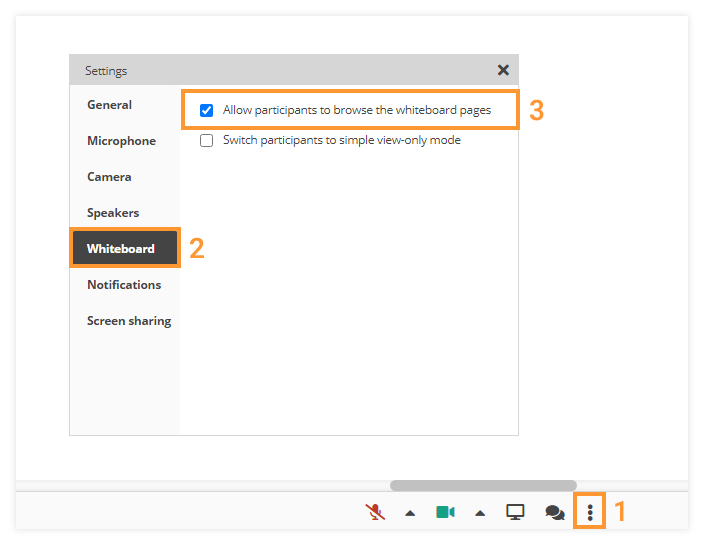Select the Whiteboard settings tab
The width and height of the screenshot is (704, 545).
click(x=125, y=248)
